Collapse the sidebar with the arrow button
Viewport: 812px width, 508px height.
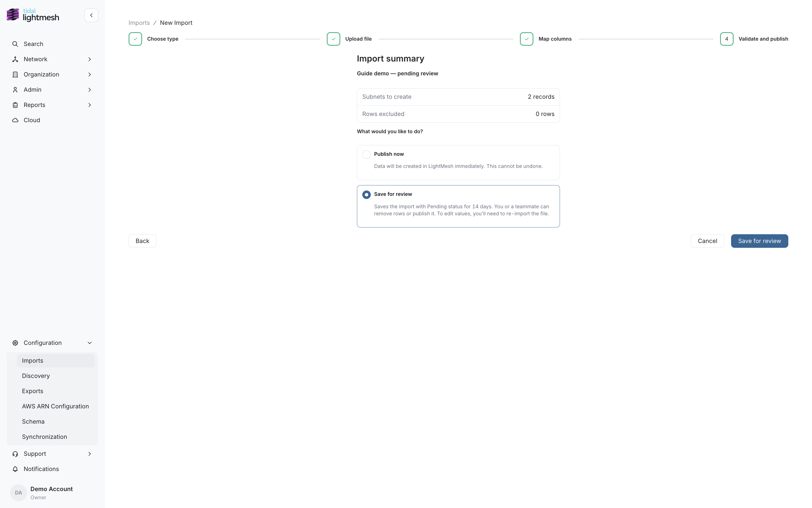coord(91,15)
